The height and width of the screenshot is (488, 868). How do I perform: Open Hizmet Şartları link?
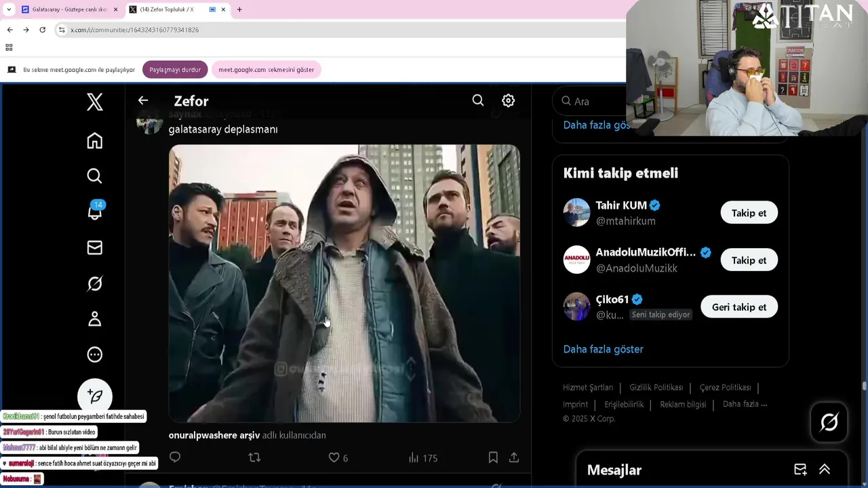(588, 388)
